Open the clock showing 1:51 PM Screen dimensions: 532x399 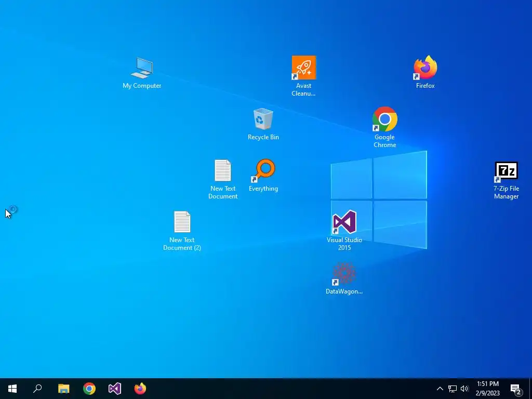487,389
